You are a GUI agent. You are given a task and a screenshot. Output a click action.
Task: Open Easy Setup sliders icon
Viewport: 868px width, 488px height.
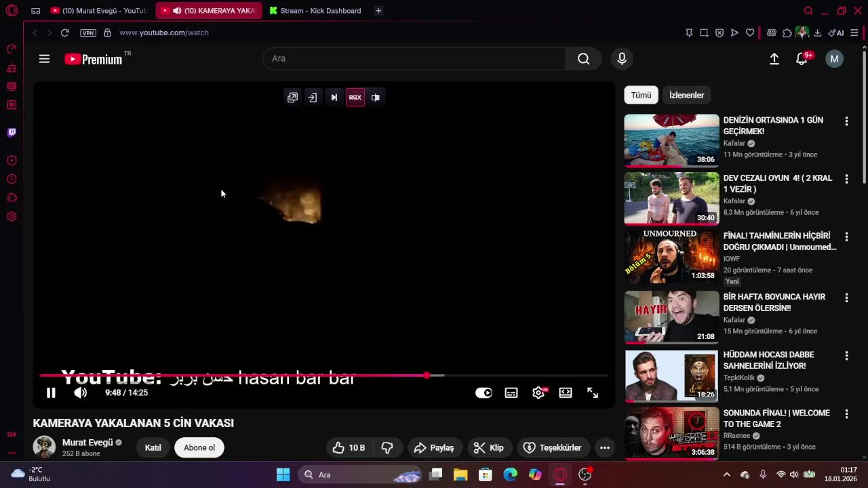click(x=854, y=33)
